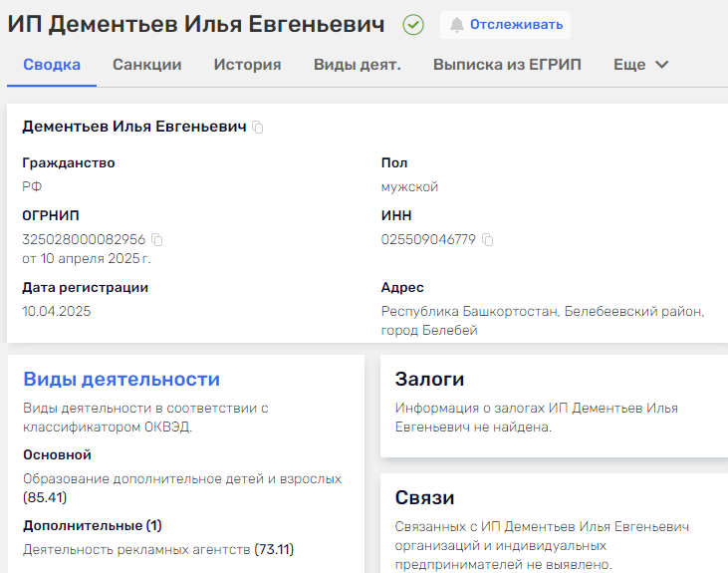
Task: Expand the Еще dropdown menu
Action: [640, 64]
